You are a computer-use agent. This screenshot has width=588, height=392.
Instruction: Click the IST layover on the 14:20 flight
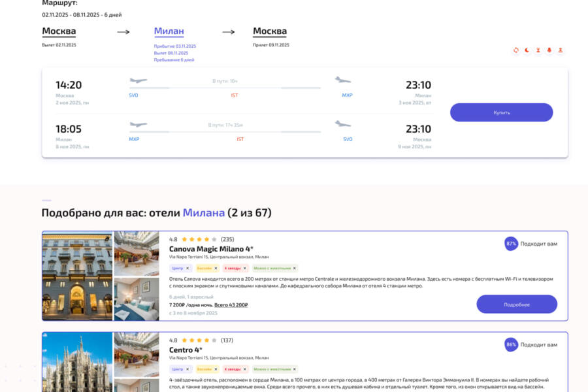(x=235, y=95)
